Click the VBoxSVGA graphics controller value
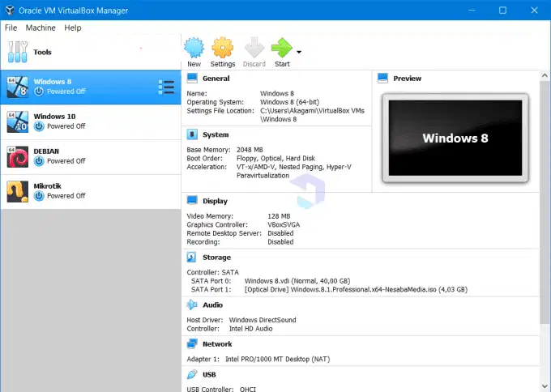 284,225
